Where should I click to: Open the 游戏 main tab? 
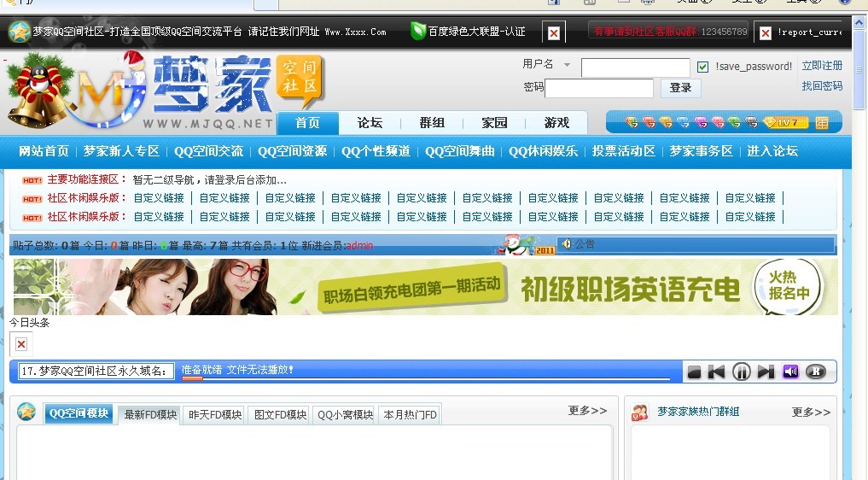[556, 122]
